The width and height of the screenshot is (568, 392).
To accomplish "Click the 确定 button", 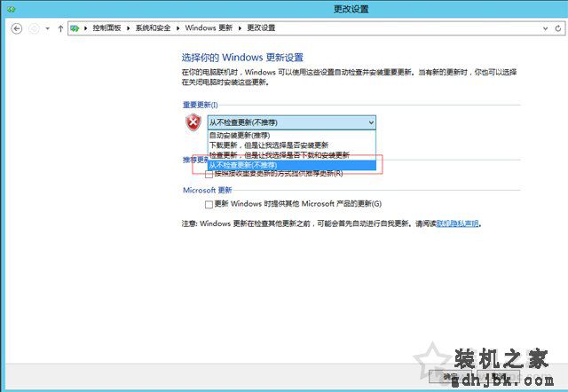I will pos(452,377).
